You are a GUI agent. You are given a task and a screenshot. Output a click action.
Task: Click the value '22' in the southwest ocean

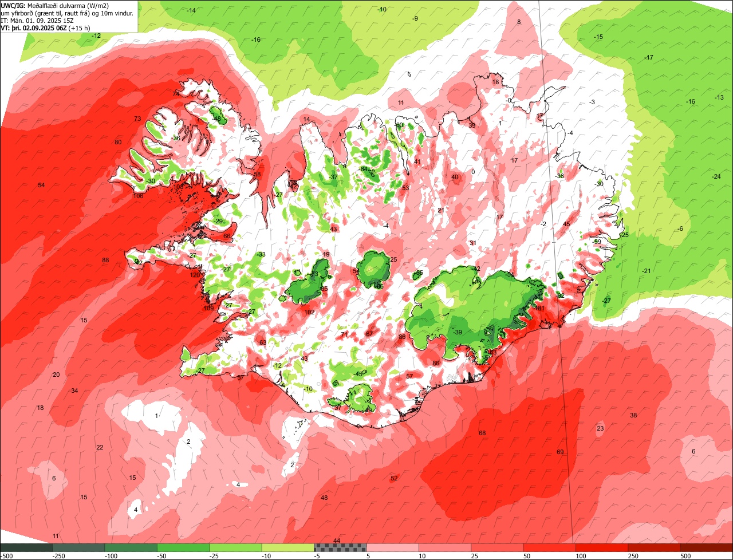(x=100, y=447)
